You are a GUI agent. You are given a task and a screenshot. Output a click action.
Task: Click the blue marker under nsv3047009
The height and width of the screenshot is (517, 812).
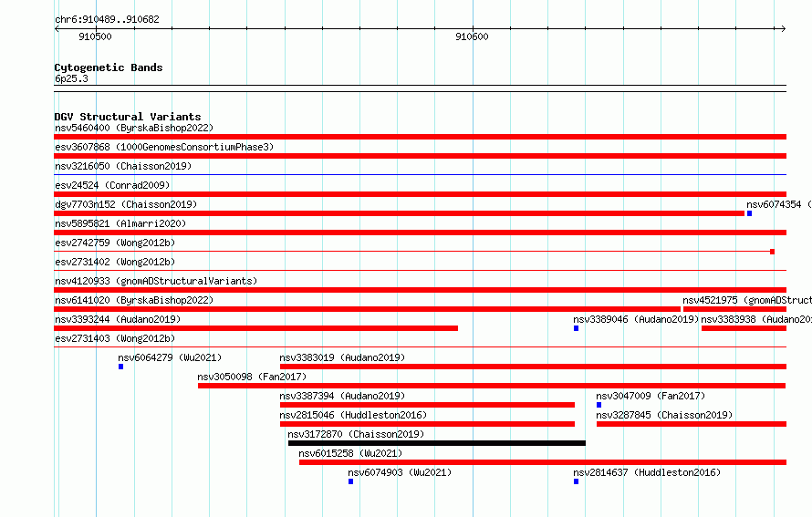tap(599, 405)
